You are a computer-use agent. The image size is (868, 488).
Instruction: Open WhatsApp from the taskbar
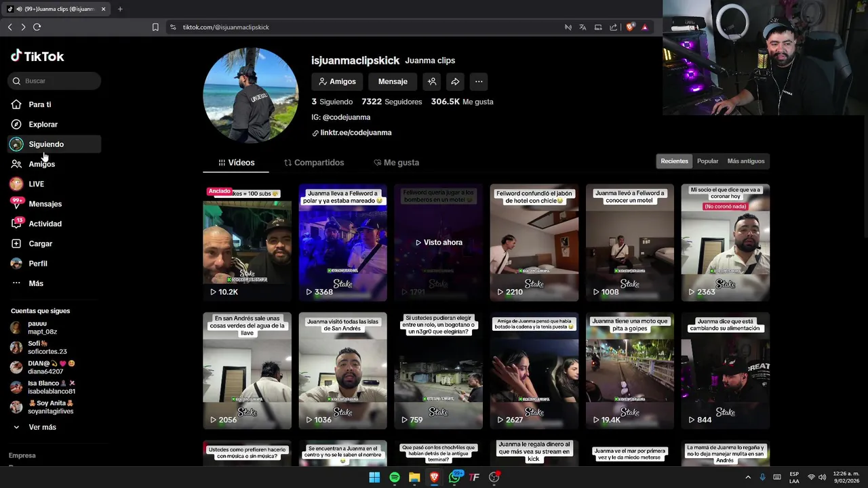(x=455, y=477)
